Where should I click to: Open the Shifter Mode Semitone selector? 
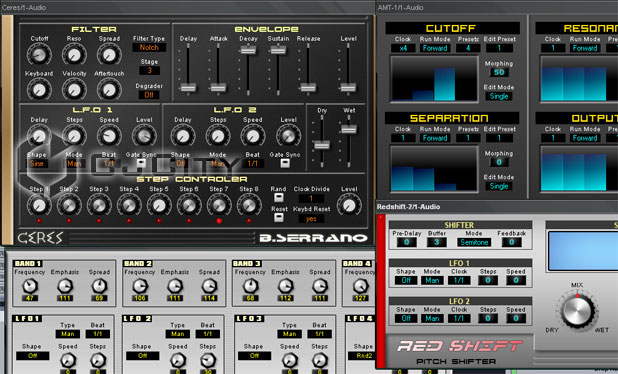(x=474, y=242)
